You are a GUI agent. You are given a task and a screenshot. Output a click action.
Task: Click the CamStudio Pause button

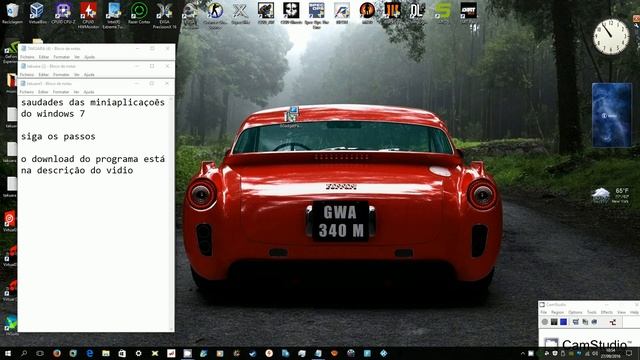554,322
